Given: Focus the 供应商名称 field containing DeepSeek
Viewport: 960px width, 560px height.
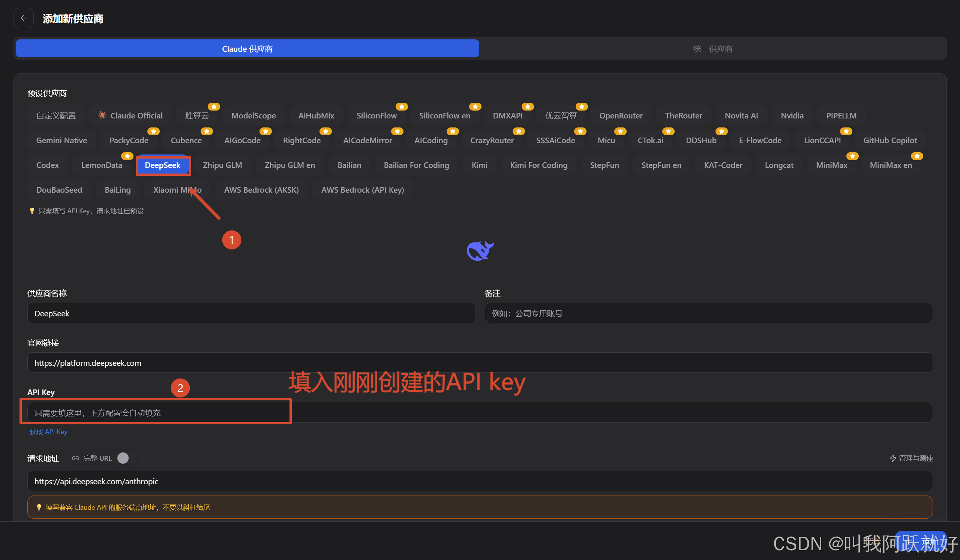Looking at the screenshot, I should pos(251,313).
